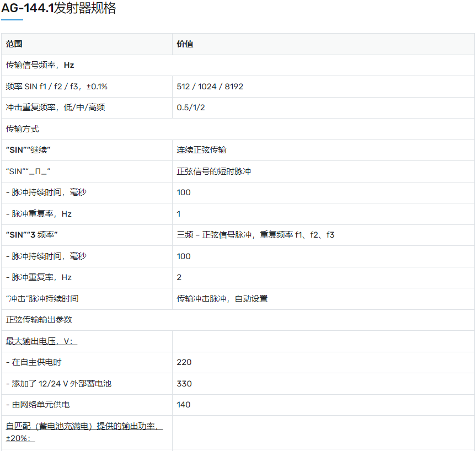
Task: Click the "0.5/1/2" value cell
Action: [191, 108]
